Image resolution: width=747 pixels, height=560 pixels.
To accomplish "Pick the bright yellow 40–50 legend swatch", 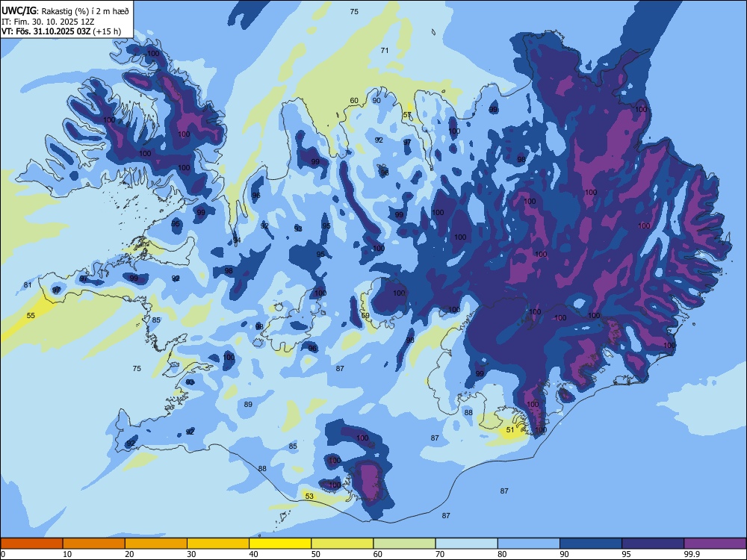I will pos(280,544).
